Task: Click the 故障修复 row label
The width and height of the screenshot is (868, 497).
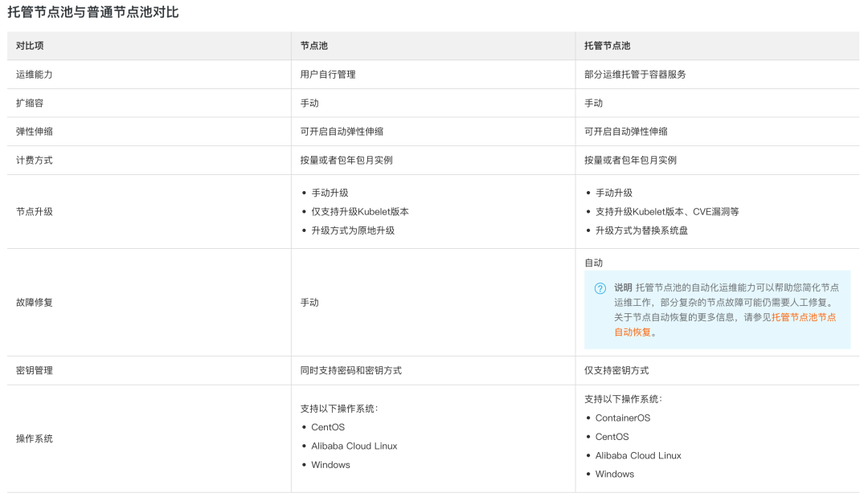Action: tap(35, 302)
